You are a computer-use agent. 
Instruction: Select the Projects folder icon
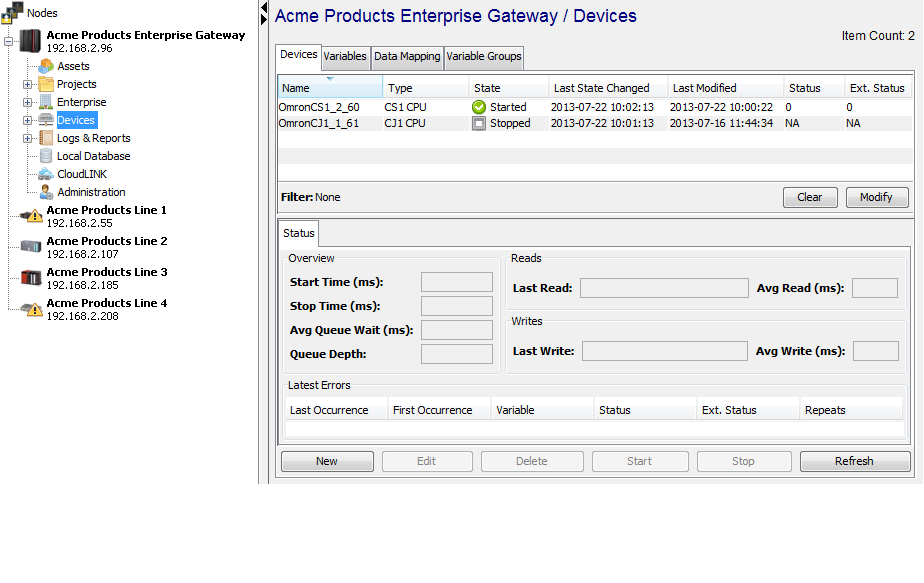tap(46, 83)
